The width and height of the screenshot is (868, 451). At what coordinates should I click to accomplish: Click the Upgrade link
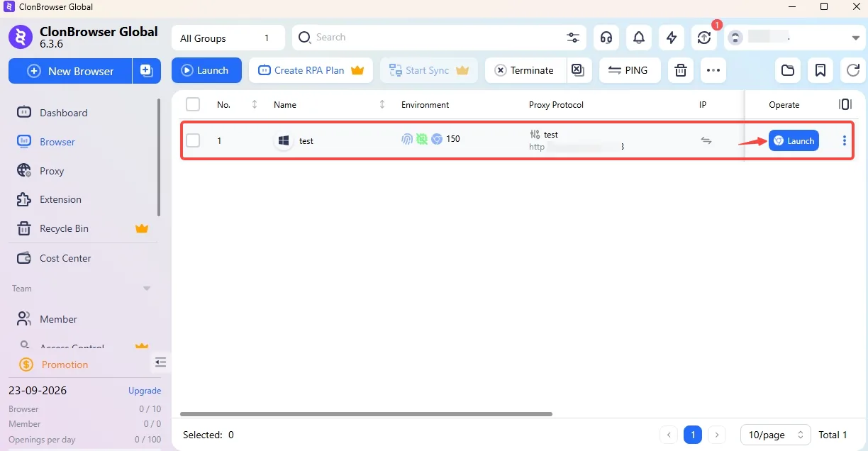tap(145, 391)
